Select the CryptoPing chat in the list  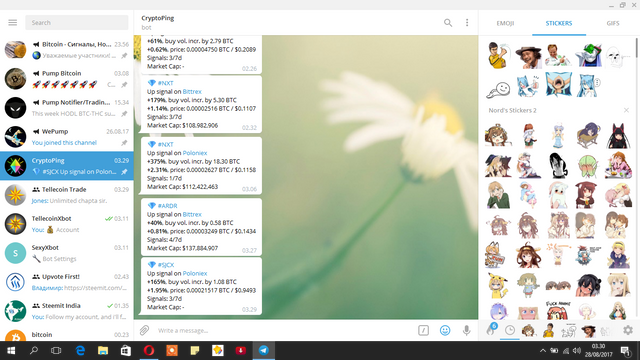(67, 166)
